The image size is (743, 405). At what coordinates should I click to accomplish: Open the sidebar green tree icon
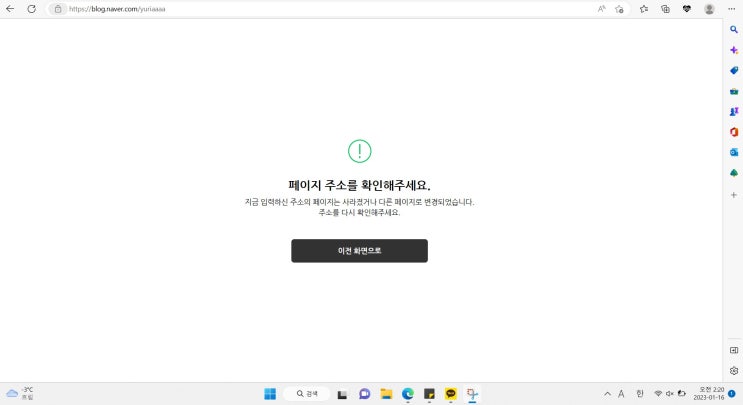(x=734, y=173)
